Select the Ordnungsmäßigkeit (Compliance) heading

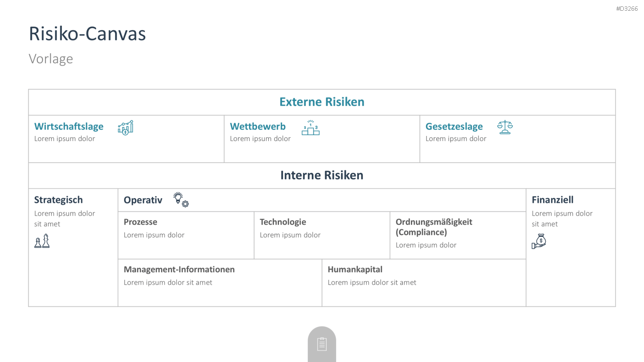pos(434,227)
